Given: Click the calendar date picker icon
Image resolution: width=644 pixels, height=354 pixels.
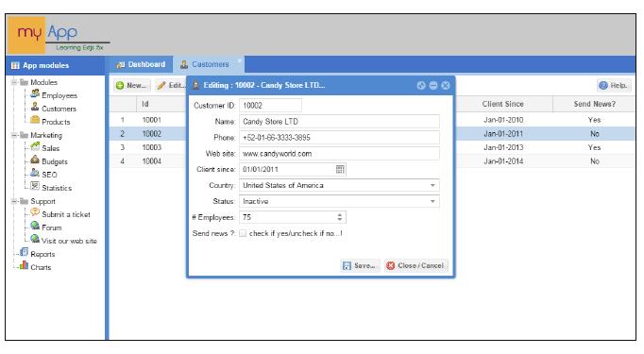Looking at the screenshot, I should tap(340, 169).
